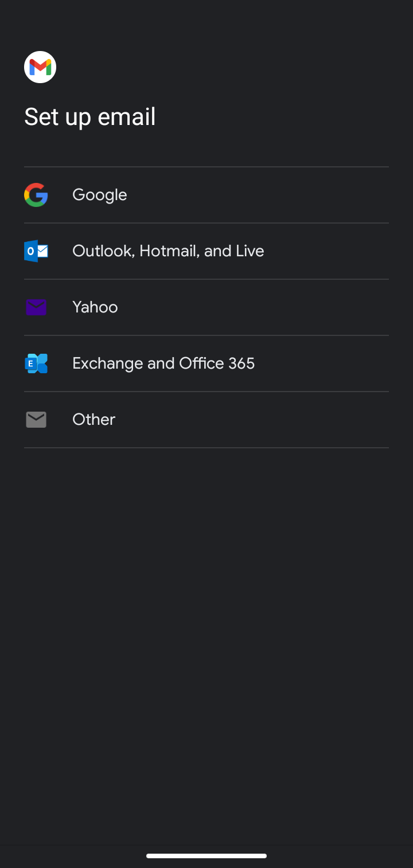Click the 'Set up email' heading
The height and width of the screenshot is (868, 413).
[90, 117]
